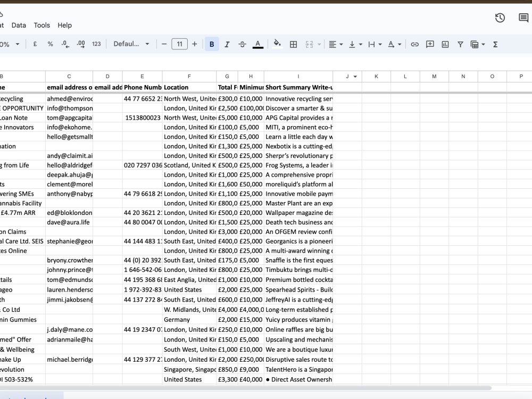Select column M header
532x399 pixels.
coord(434,77)
